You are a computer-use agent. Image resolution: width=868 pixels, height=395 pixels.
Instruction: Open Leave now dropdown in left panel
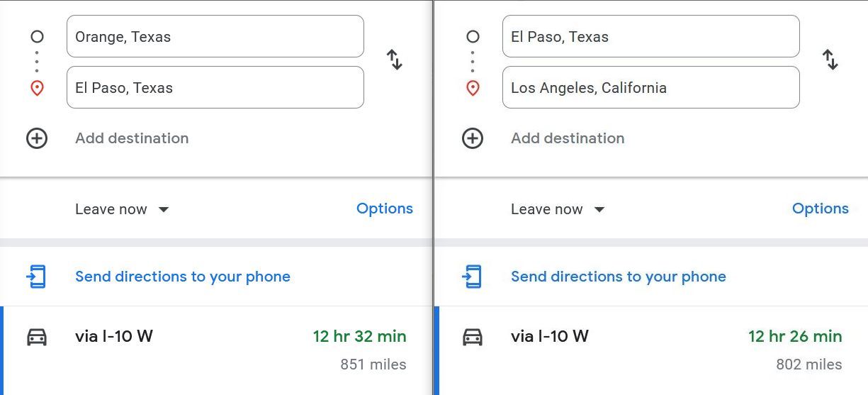tap(122, 209)
